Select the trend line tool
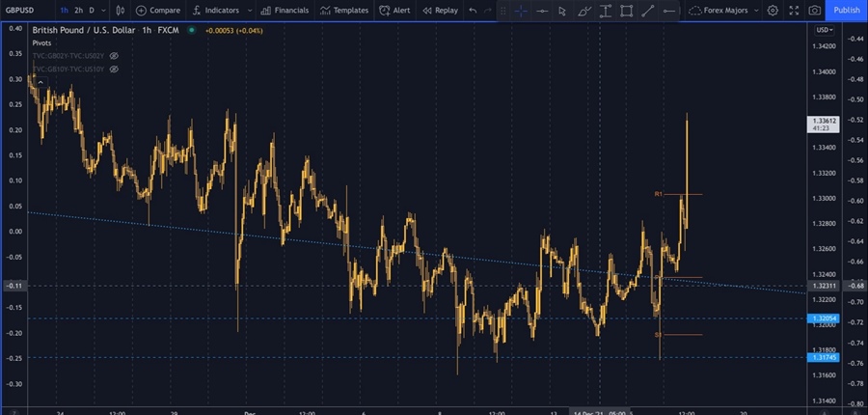 [648, 11]
